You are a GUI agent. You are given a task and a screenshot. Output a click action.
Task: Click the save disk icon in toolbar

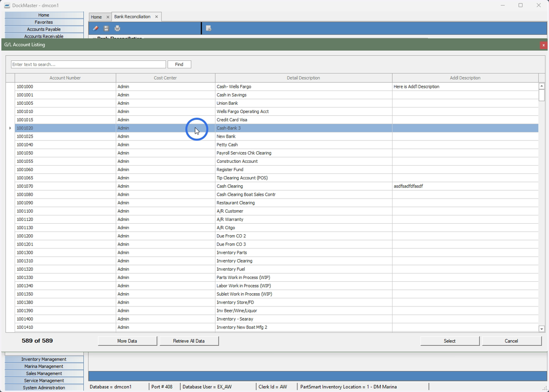(106, 28)
